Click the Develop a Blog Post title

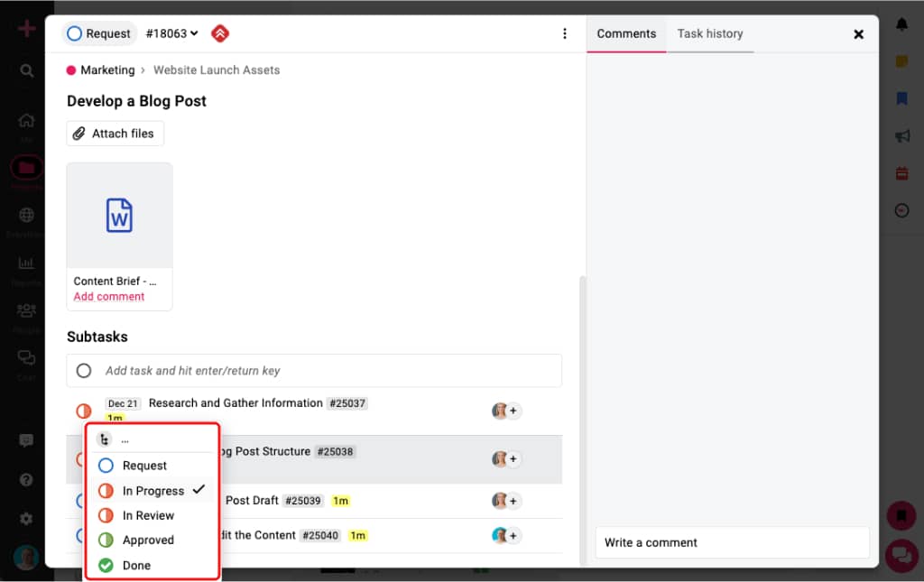[x=136, y=101]
